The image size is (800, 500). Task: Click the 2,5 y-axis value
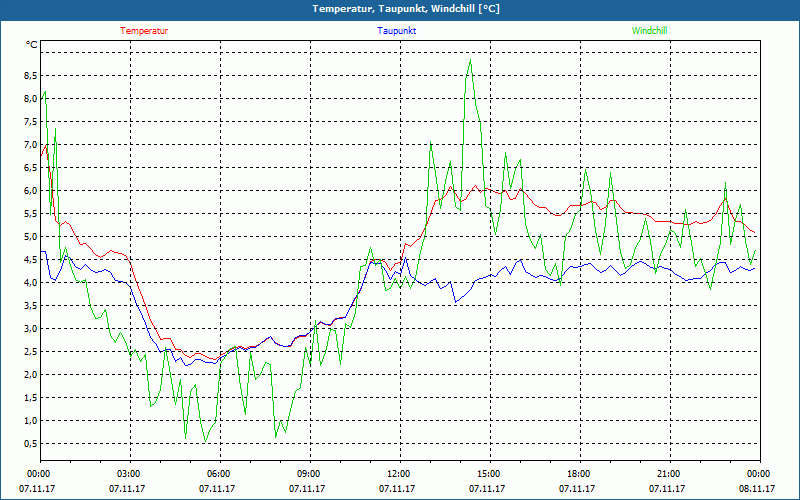pos(31,351)
